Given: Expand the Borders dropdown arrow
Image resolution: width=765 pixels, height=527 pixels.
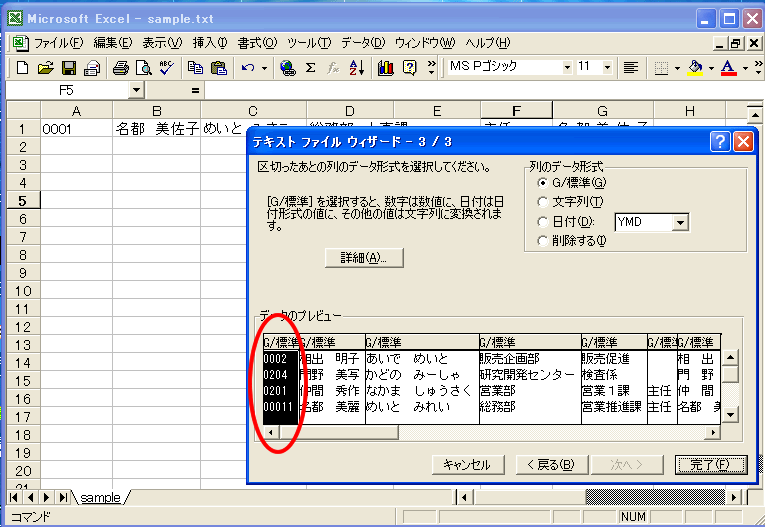Looking at the screenshot, I should (x=677, y=68).
